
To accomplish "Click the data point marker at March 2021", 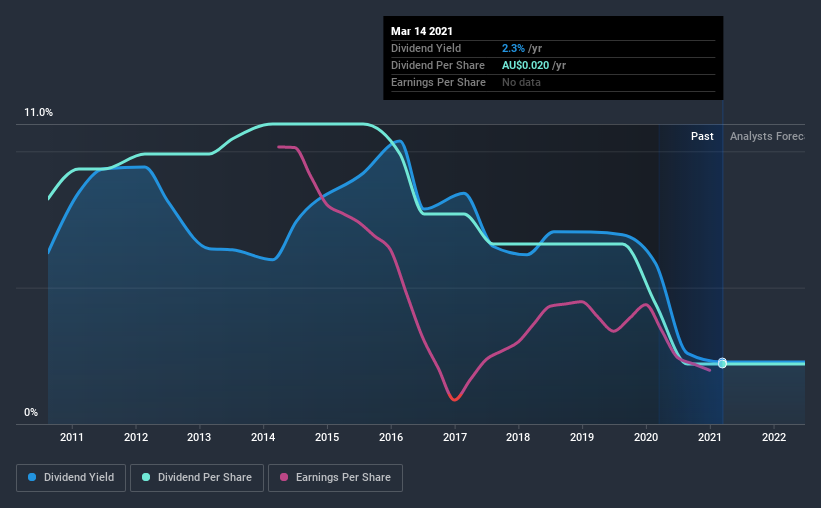I will [x=723, y=363].
